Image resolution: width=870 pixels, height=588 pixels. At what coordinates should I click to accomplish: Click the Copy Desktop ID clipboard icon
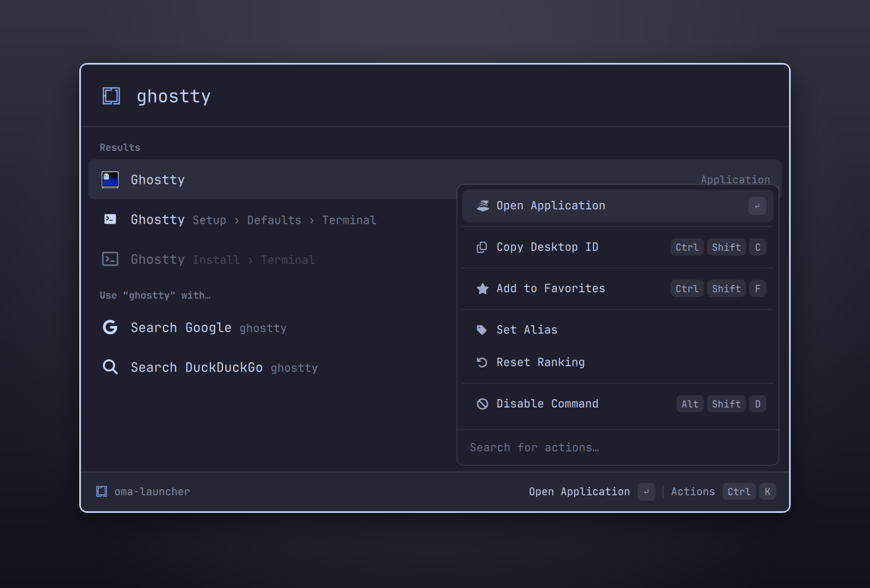tap(482, 247)
